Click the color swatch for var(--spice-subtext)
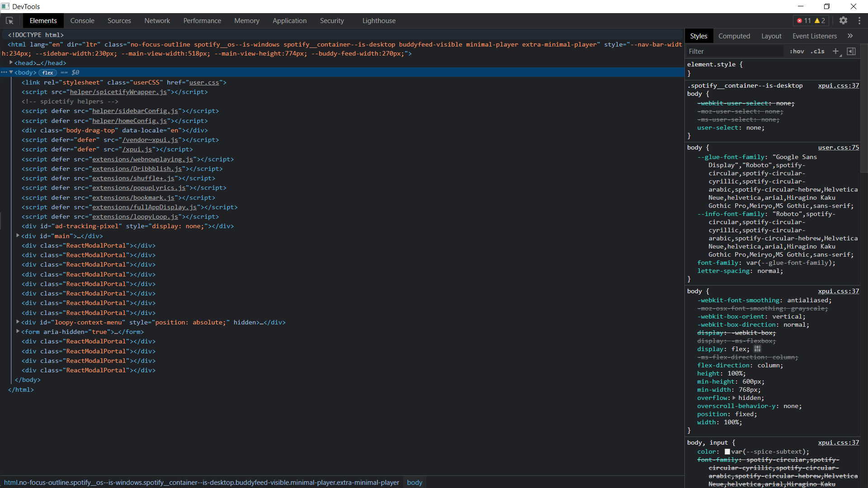The image size is (868, 488). [x=727, y=451]
